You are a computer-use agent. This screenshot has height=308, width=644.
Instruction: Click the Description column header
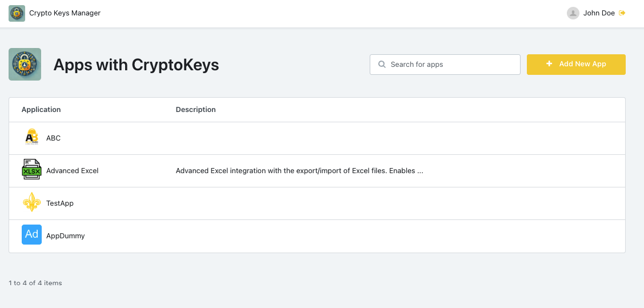click(195, 110)
